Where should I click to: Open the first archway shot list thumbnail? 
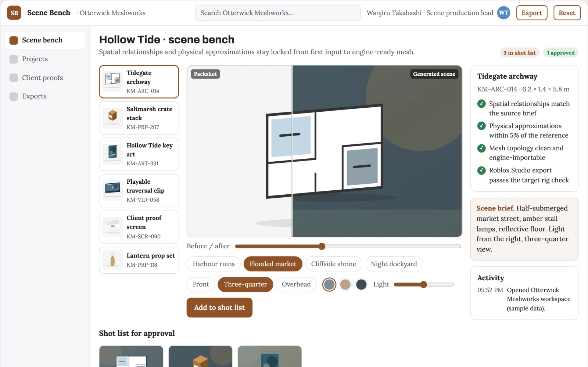point(131,356)
